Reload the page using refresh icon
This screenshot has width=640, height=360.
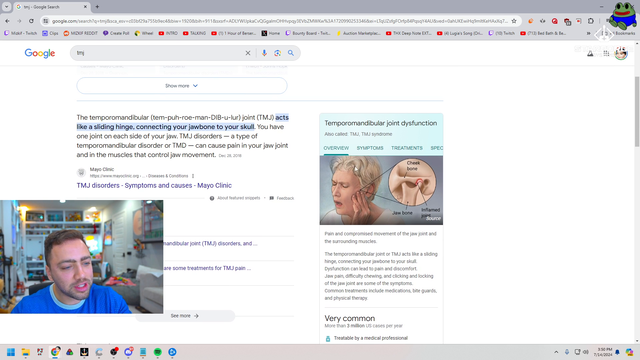tap(31, 21)
